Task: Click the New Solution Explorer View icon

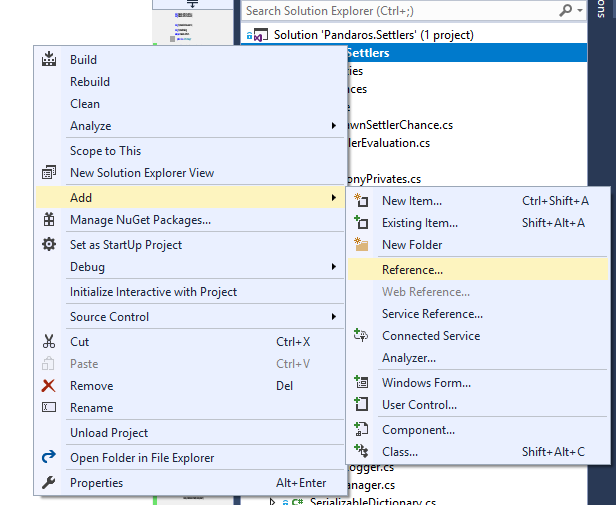Action: click(x=49, y=173)
